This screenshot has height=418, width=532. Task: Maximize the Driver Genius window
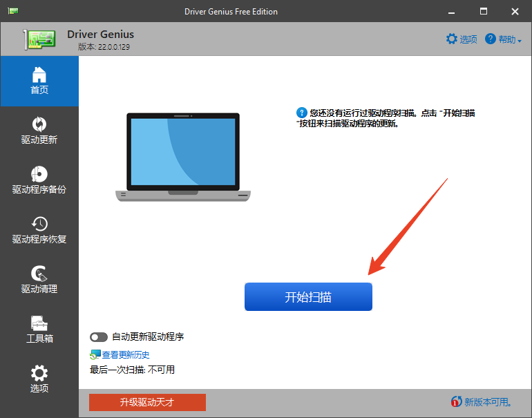(484, 11)
